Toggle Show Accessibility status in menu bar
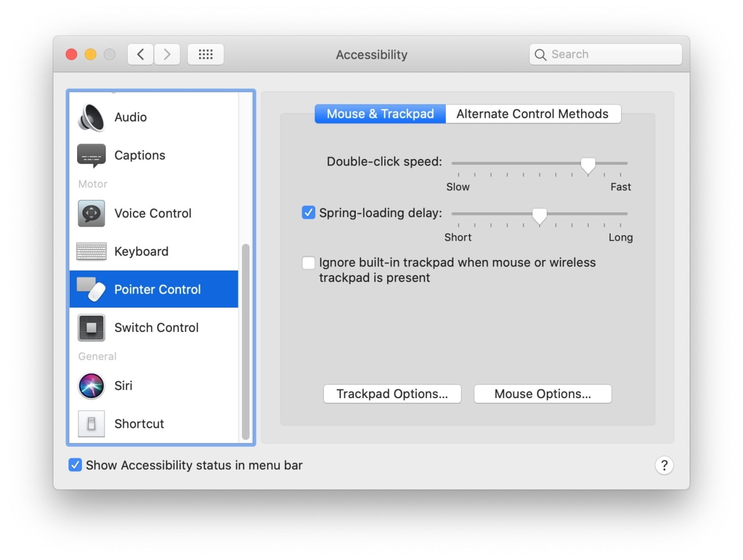This screenshot has width=743, height=560. 75,465
